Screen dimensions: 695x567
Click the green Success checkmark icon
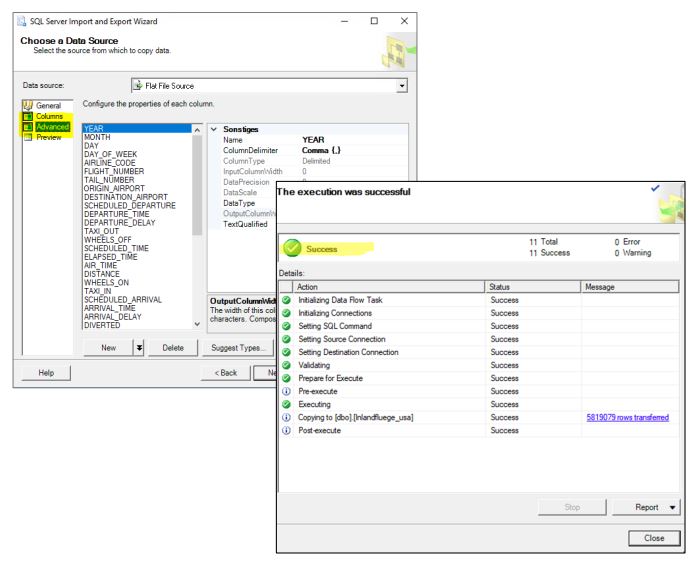(x=295, y=247)
